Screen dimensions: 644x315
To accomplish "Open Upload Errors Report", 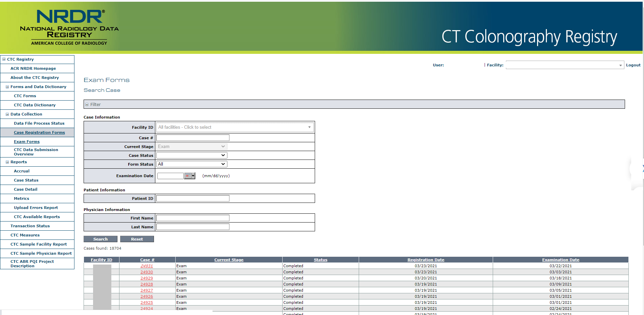I will click(x=36, y=208).
